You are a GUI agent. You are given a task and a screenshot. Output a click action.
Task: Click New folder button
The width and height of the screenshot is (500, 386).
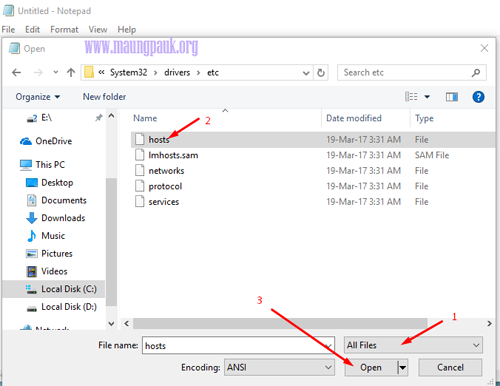tap(104, 97)
